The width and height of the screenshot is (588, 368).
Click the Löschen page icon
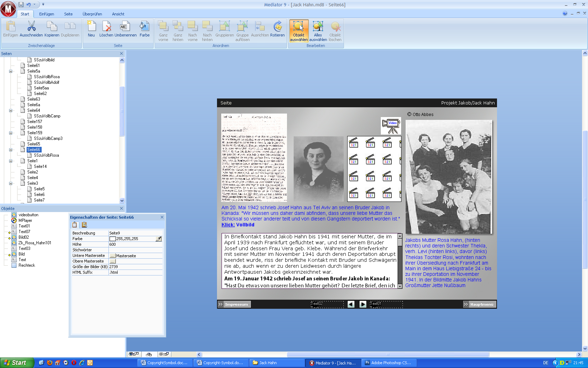pos(106,27)
